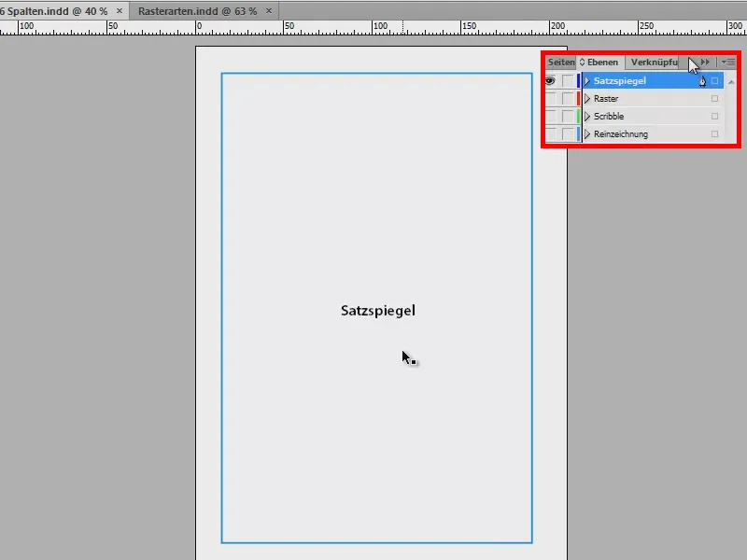Screen dimensions: 747x560
Task: Click the selection square of the Scribble layer
Action: [714, 116]
